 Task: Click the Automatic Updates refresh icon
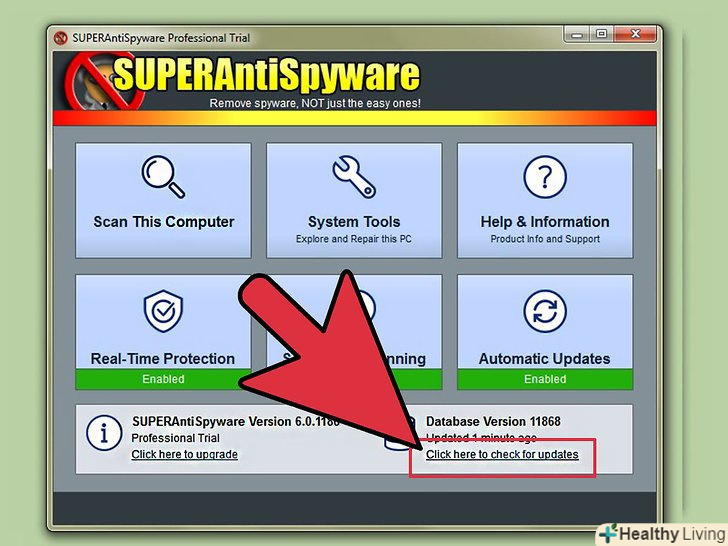pos(545,311)
